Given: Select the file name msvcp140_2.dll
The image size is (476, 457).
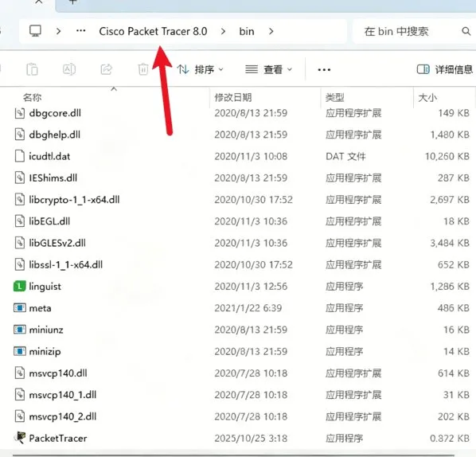Looking at the screenshot, I should [x=63, y=416].
